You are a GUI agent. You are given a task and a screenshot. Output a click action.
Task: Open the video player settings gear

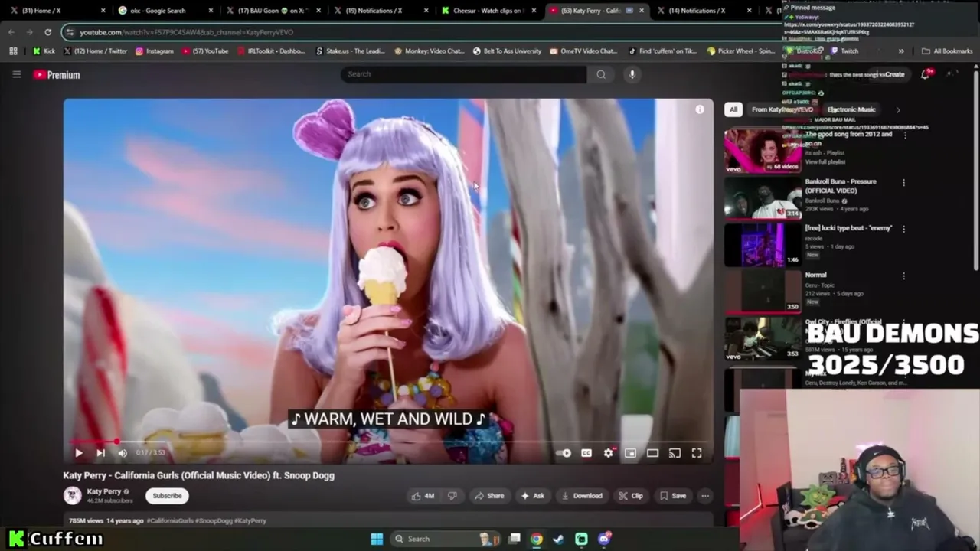(x=609, y=453)
